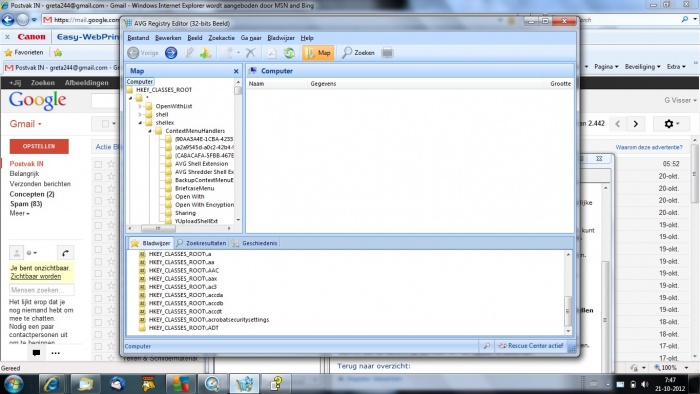Viewport: 700px width, 394px height.
Task: Select the Bladwijzer tab
Action: [x=150, y=243]
